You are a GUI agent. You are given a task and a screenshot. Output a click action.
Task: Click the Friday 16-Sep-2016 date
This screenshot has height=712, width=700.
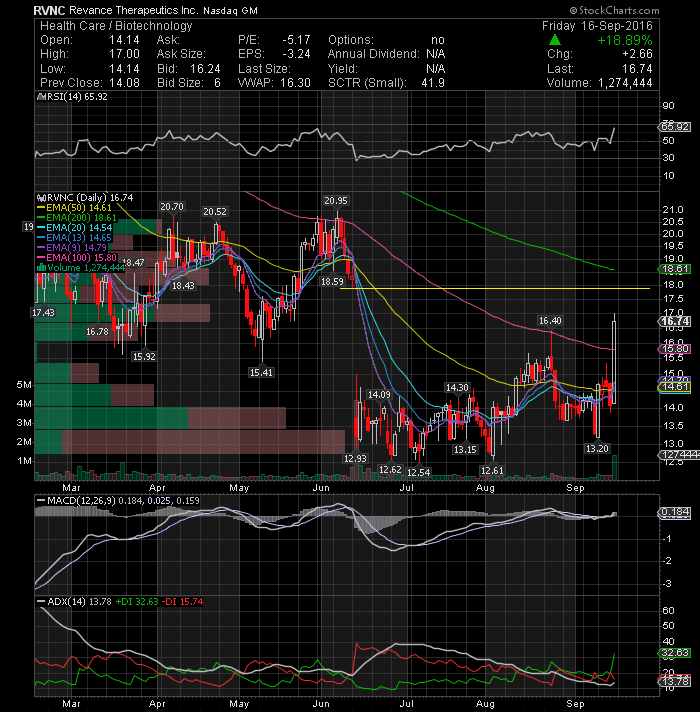click(597, 26)
